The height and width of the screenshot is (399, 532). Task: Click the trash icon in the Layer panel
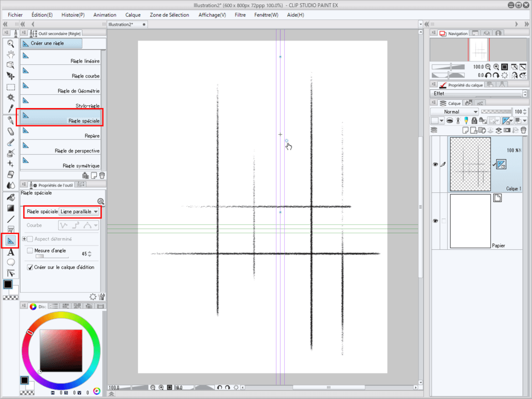point(523,130)
